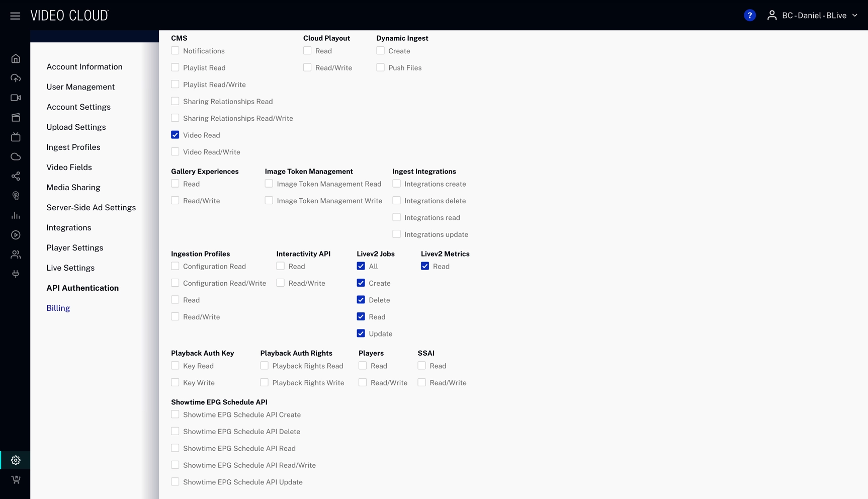The height and width of the screenshot is (499, 868).
Task: Open User Management settings page
Action: [80, 87]
